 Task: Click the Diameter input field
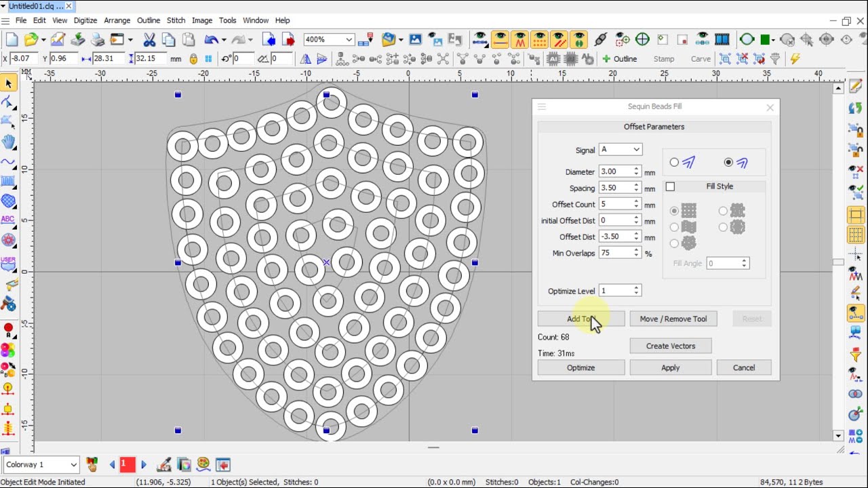(x=616, y=171)
